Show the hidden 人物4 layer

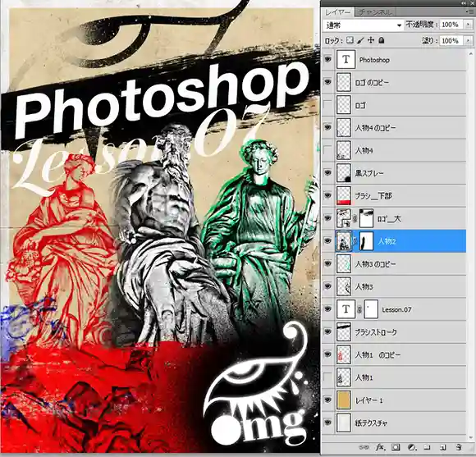tap(327, 150)
